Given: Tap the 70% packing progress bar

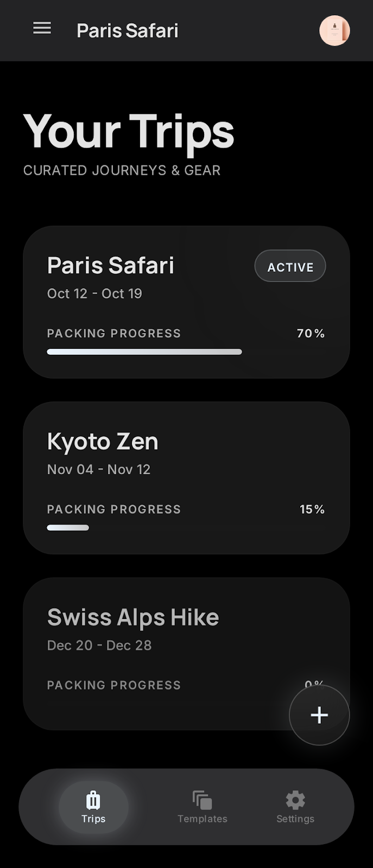Looking at the screenshot, I should 144,352.
